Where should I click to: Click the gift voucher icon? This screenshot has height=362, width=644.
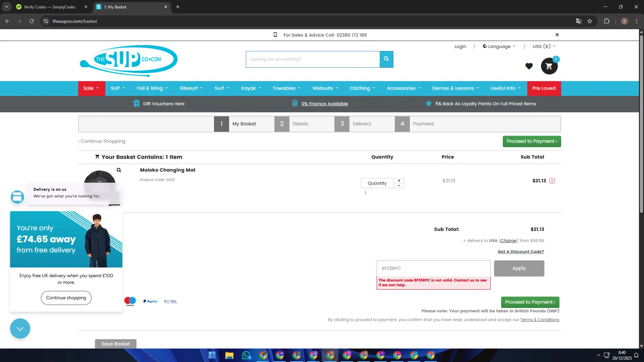[137, 103]
